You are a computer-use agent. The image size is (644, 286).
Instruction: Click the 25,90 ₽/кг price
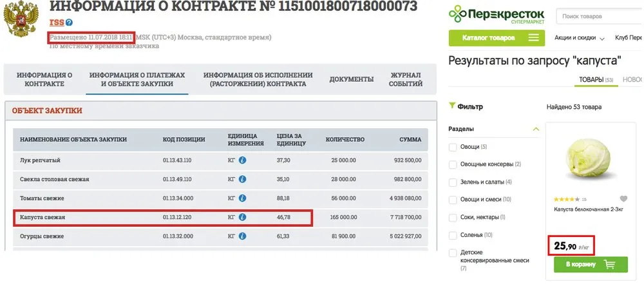[x=571, y=247]
